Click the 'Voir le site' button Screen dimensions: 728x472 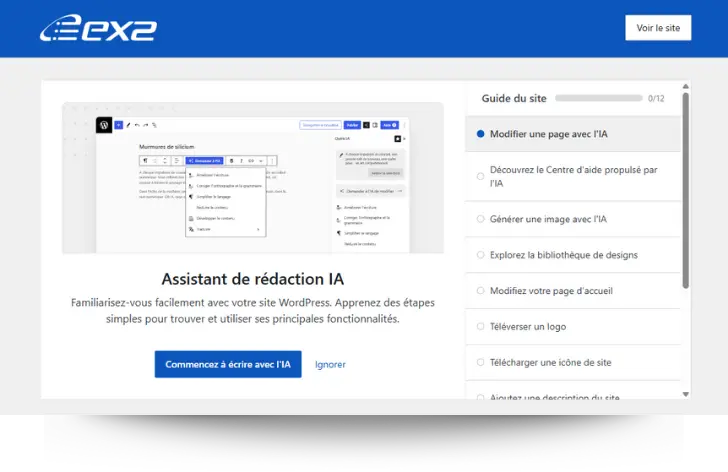(658, 28)
